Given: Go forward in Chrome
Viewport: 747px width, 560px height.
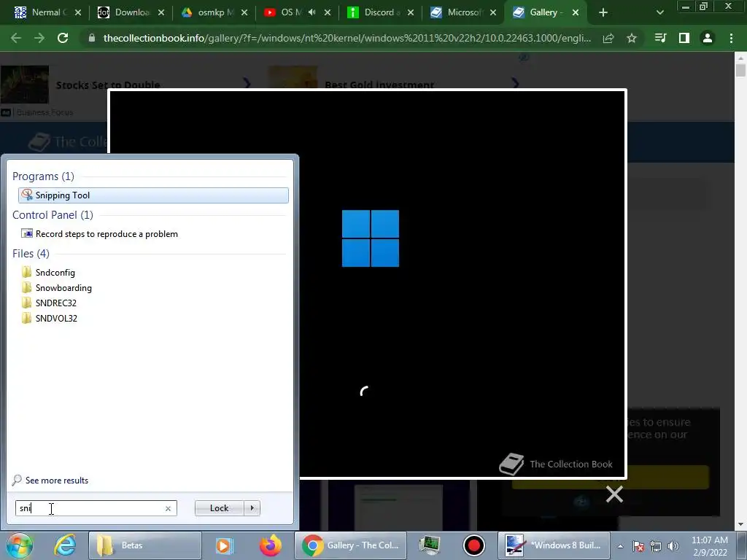Looking at the screenshot, I should [39, 38].
